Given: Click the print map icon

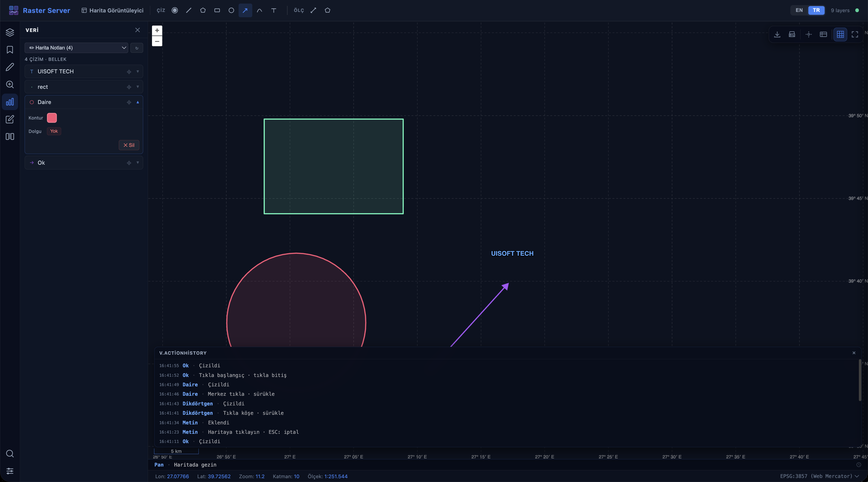Looking at the screenshot, I should (x=792, y=34).
